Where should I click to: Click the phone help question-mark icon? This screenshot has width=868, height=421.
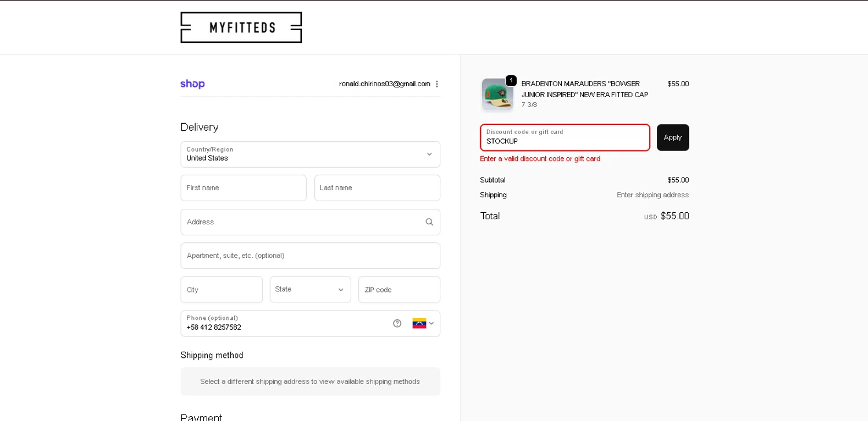[x=397, y=323]
